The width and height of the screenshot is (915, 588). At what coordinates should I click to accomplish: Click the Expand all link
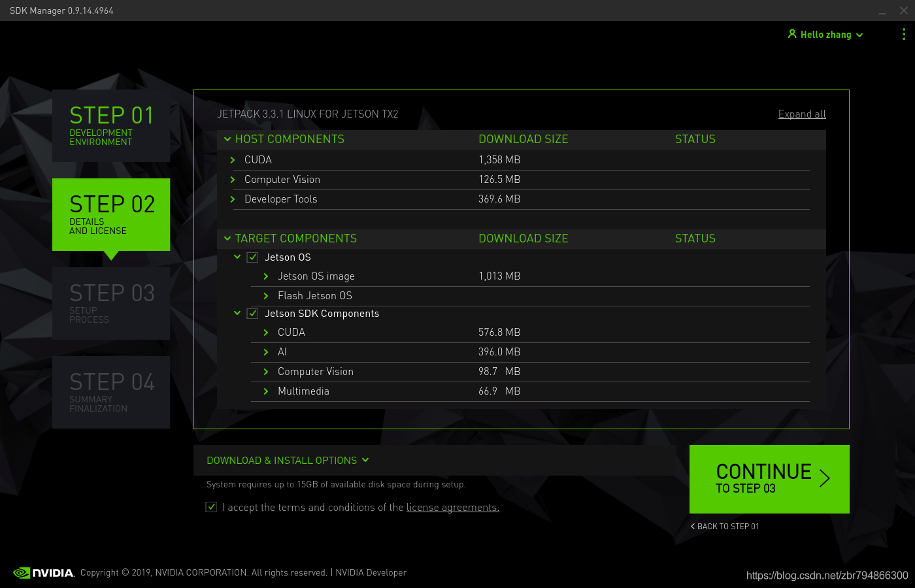coord(802,114)
